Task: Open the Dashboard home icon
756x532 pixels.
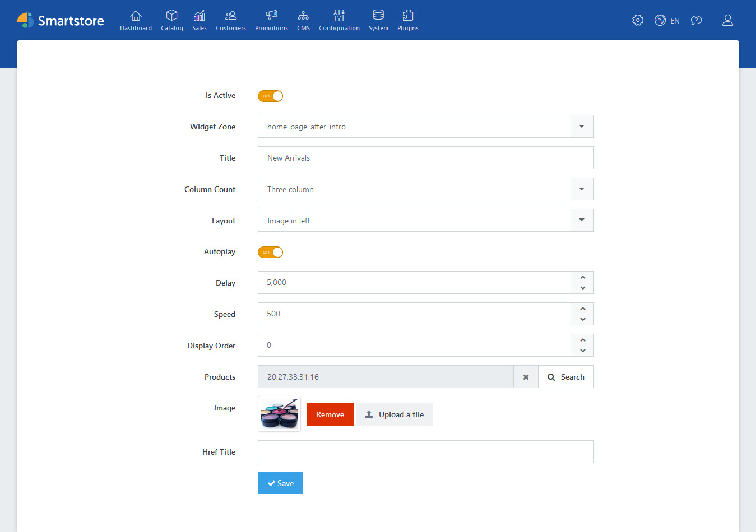Action: [x=136, y=16]
